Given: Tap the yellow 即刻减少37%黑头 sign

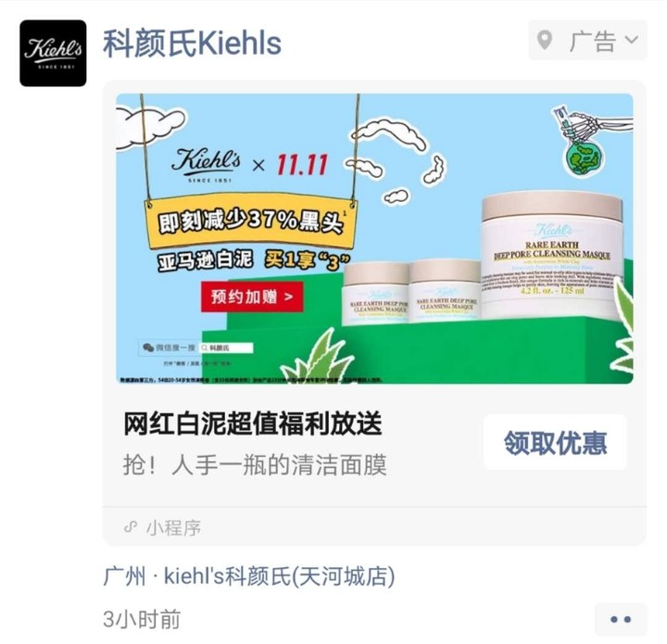Looking at the screenshot, I should 251,221.
